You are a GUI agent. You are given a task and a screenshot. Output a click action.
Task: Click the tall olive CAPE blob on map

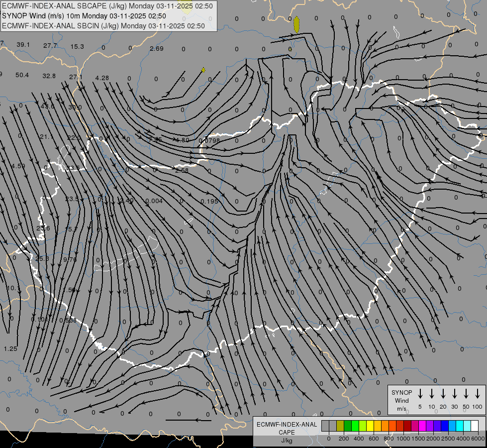tap(296, 24)
